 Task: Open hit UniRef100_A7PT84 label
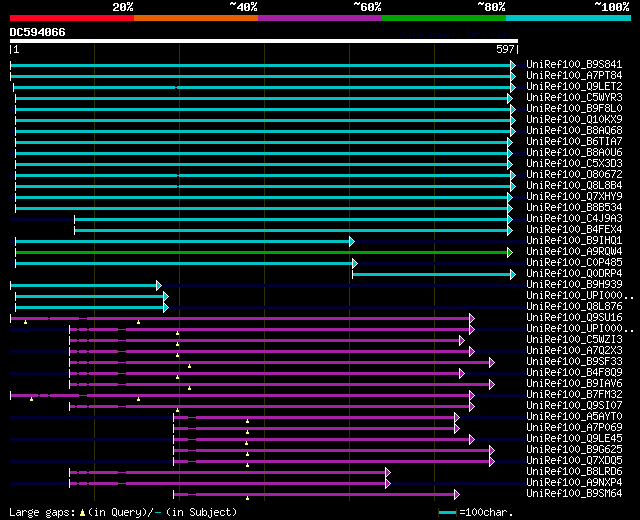[574, 76]
